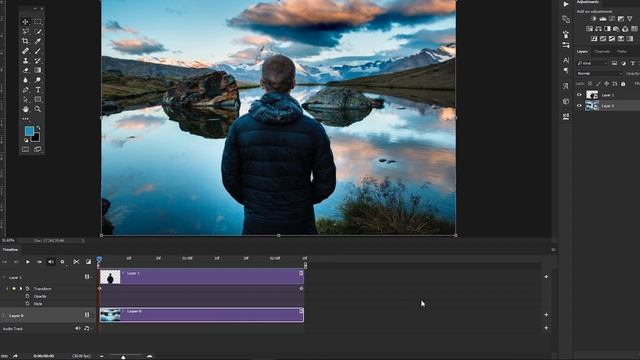Click the foreground blue color swatch
This screenshot has height=360, width=640.
click(29, 131)
